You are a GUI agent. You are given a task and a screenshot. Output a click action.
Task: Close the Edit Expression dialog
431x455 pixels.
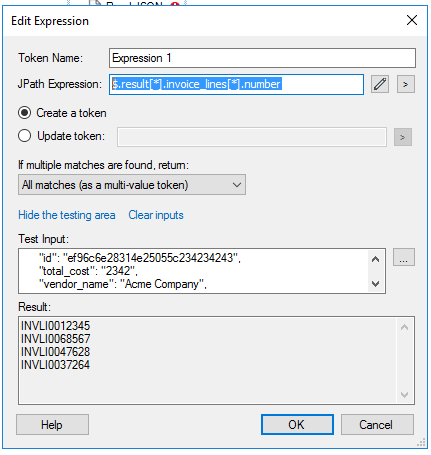pyautogui.click(x=412, y=20)
